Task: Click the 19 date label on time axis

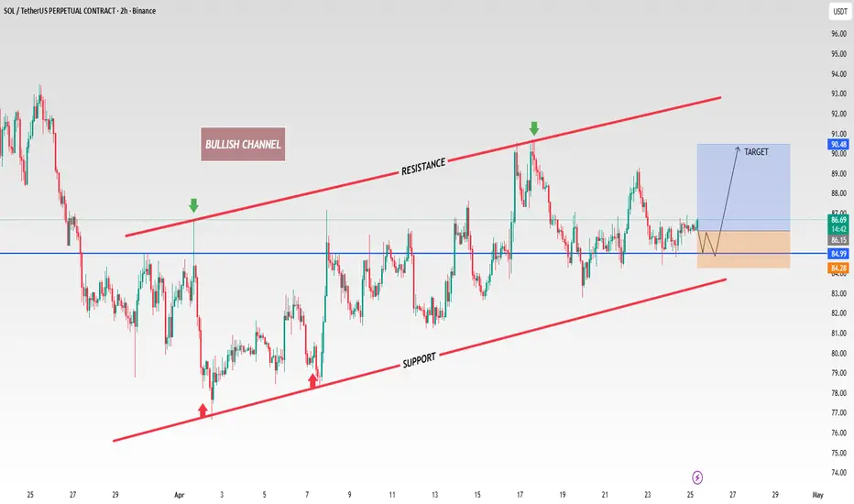Action: (562, 495)
